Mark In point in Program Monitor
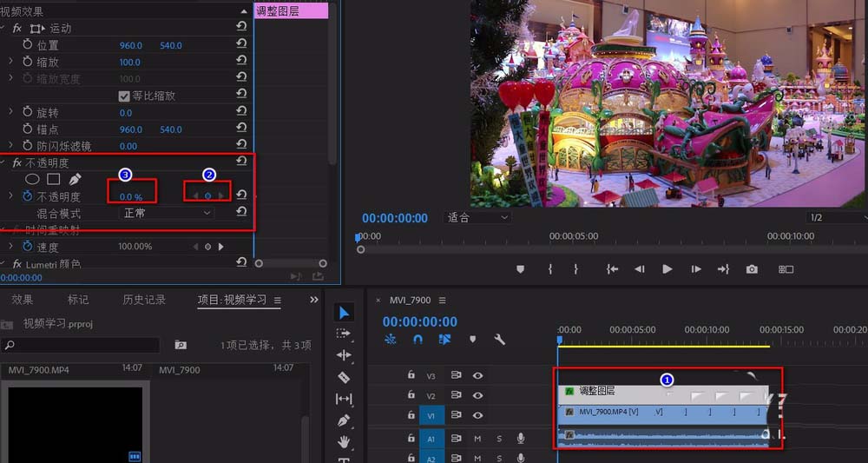 pos(549,269)
